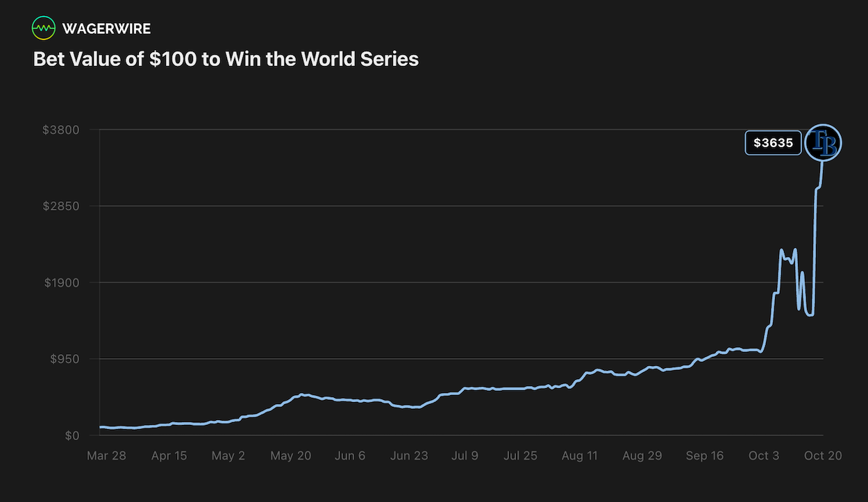Click the Oct 3 date label

coord(764,455)
